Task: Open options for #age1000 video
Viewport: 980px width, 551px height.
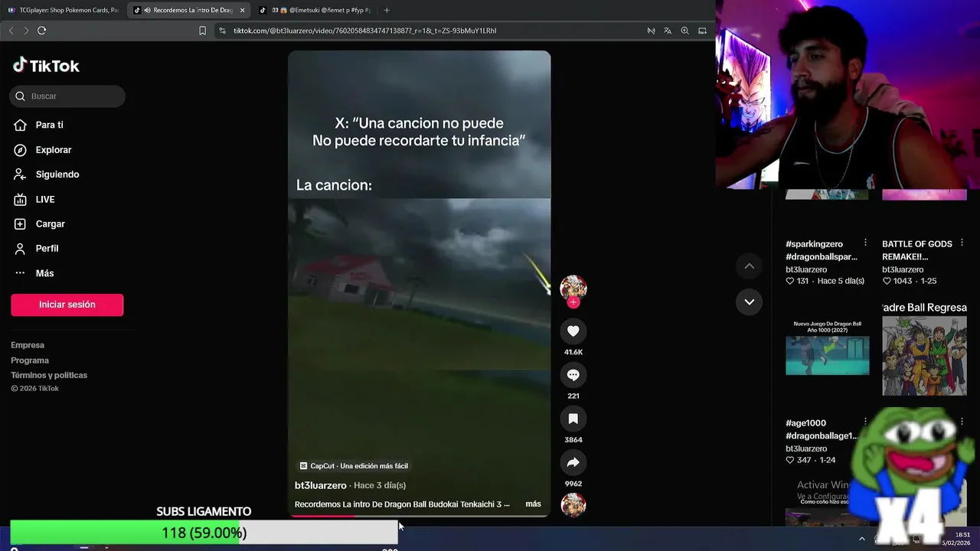Action: tap(865, 422)
